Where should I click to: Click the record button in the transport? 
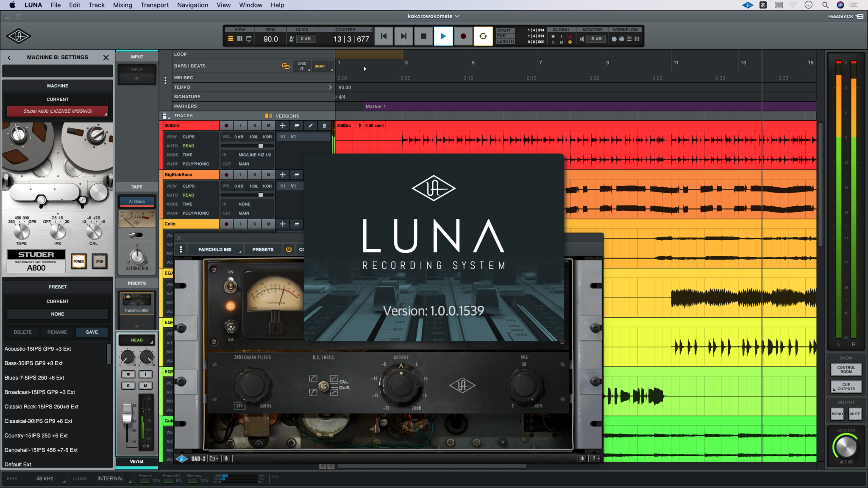pyautogui.click(x=463, y=36)
